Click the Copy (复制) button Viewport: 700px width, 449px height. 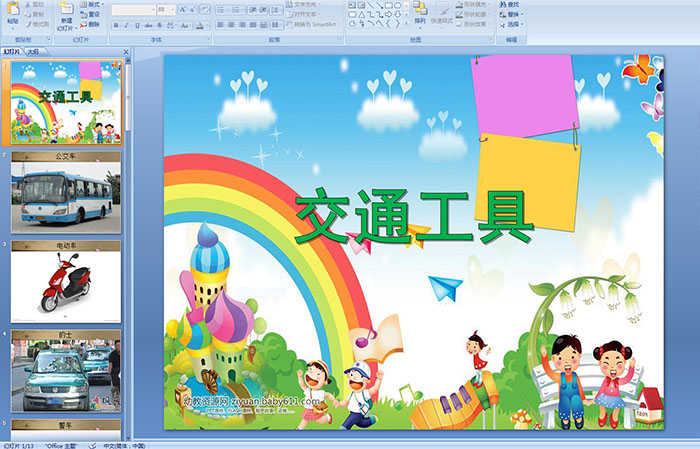[x=35, y=15]
